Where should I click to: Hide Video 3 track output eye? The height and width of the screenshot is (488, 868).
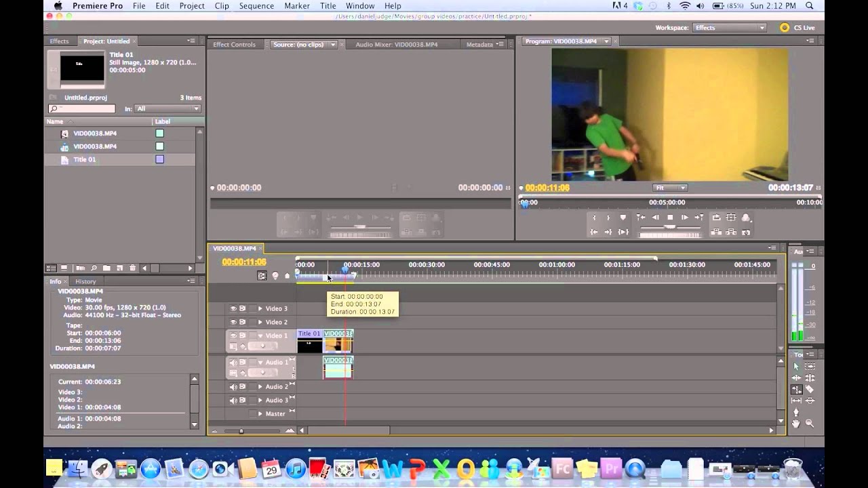[x=233, y=308]
